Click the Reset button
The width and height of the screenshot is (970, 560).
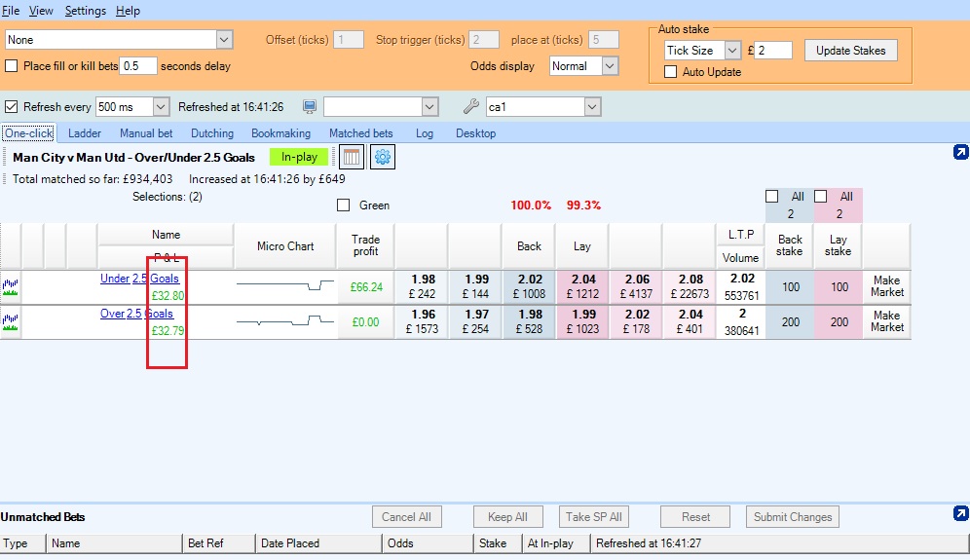[695, 517]
